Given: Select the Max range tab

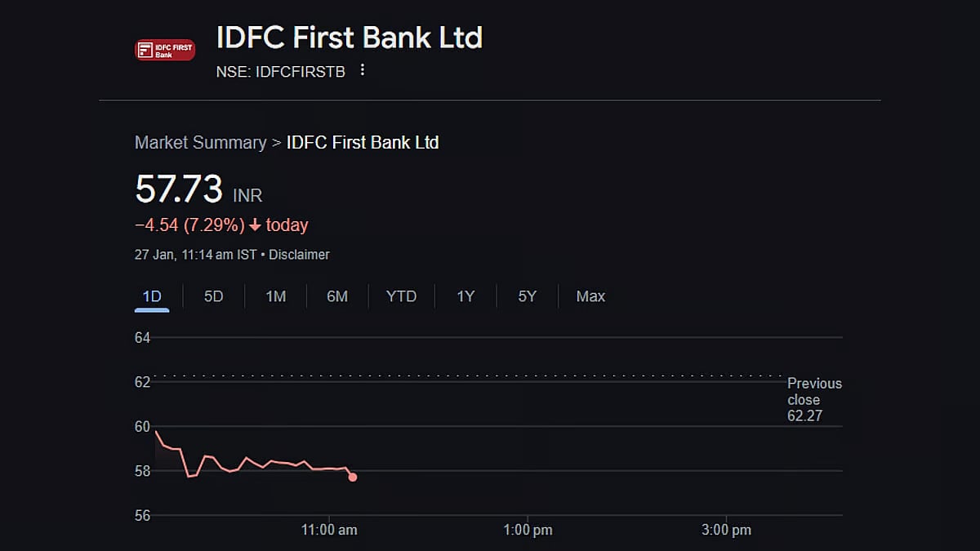Looking at the screenshot, I should point(590,296).
